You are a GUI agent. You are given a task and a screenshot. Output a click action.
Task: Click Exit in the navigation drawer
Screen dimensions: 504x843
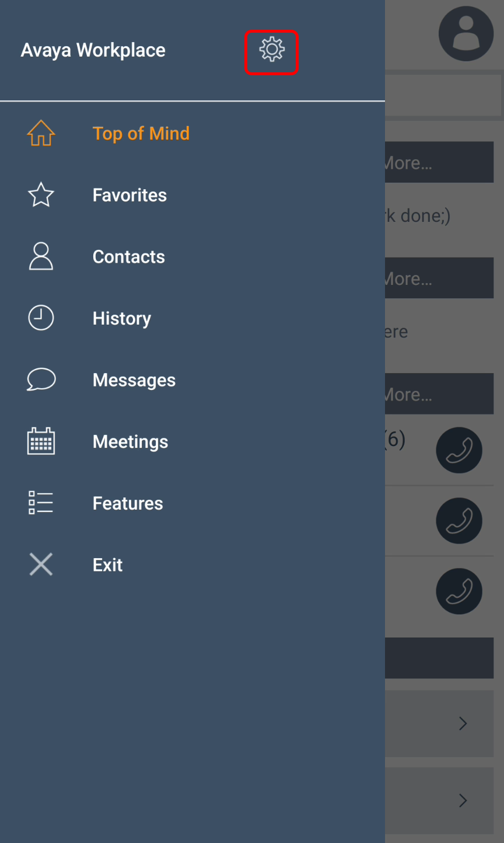[107, 565]
